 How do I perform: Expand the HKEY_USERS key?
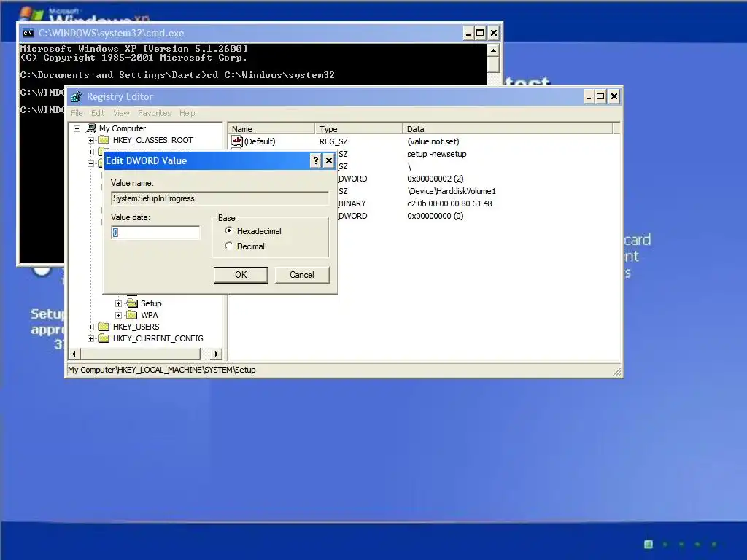point(90,327)
